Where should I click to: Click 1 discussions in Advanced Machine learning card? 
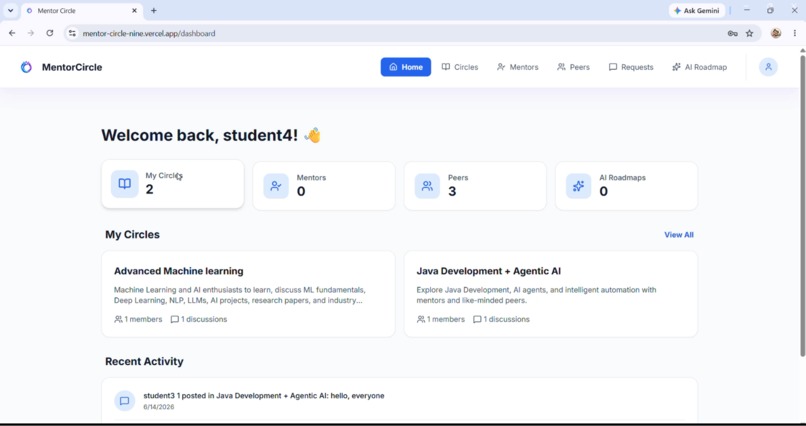[198, 319]
